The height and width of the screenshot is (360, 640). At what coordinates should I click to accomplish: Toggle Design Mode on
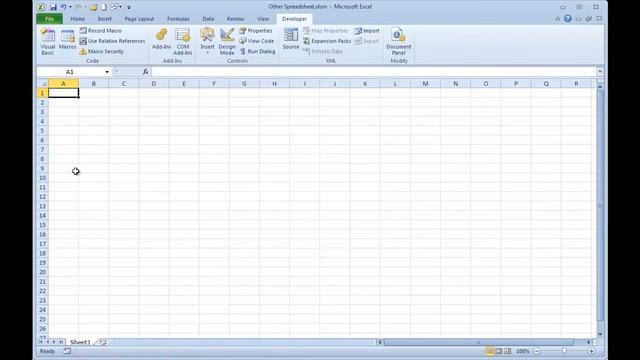tap(227, 42)
